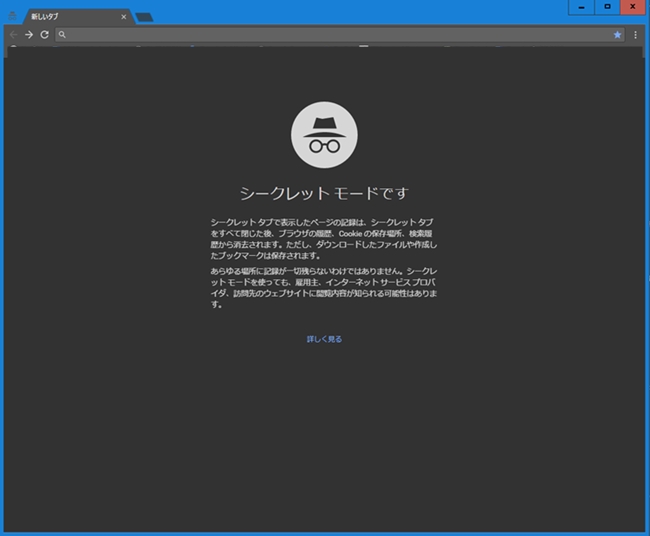This screenshot has height=536, width=650.
Task: Focus the address bar input field
Action: [x=330, y=34]
